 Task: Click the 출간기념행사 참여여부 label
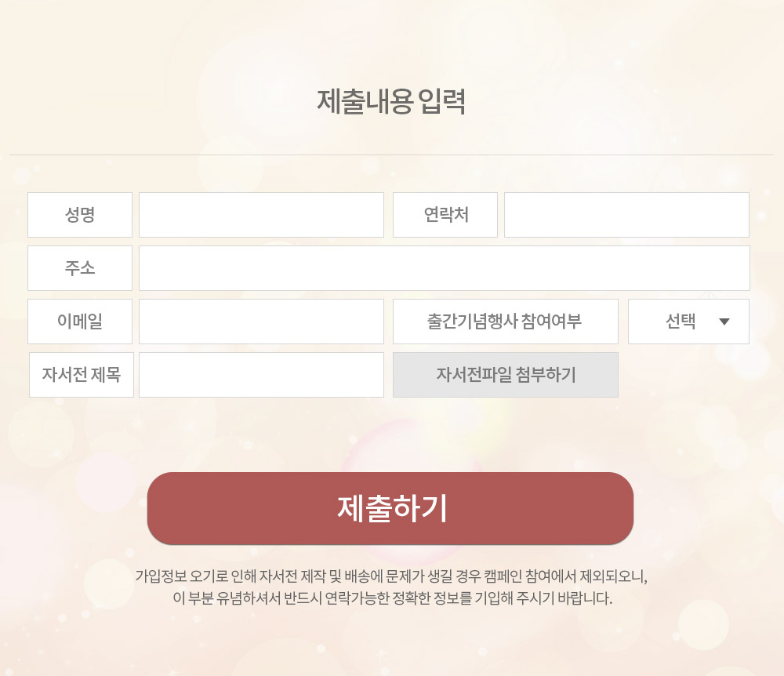tap(505, 322)
